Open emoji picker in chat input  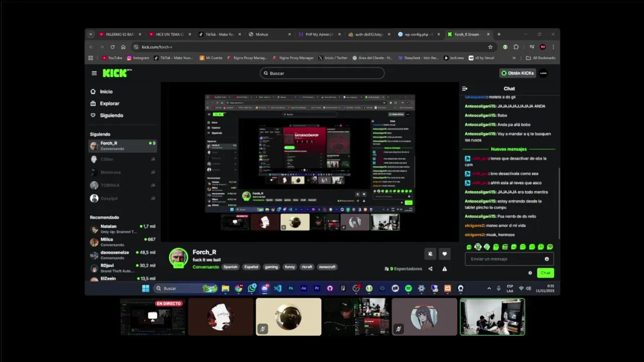click(547, 259)
